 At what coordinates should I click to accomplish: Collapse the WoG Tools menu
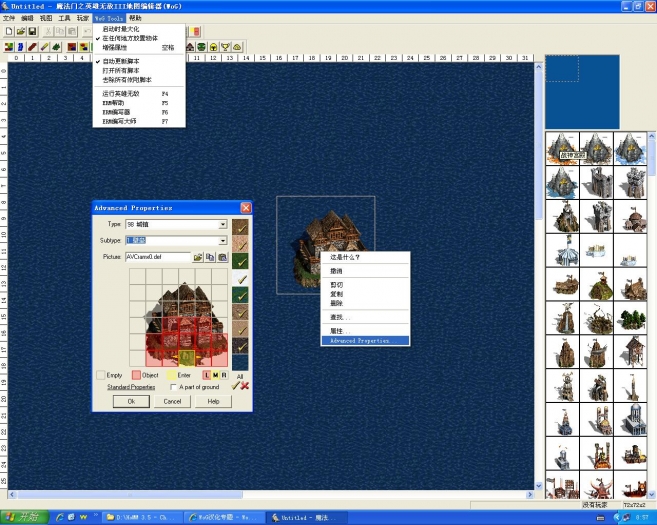[x=109, y=18]
